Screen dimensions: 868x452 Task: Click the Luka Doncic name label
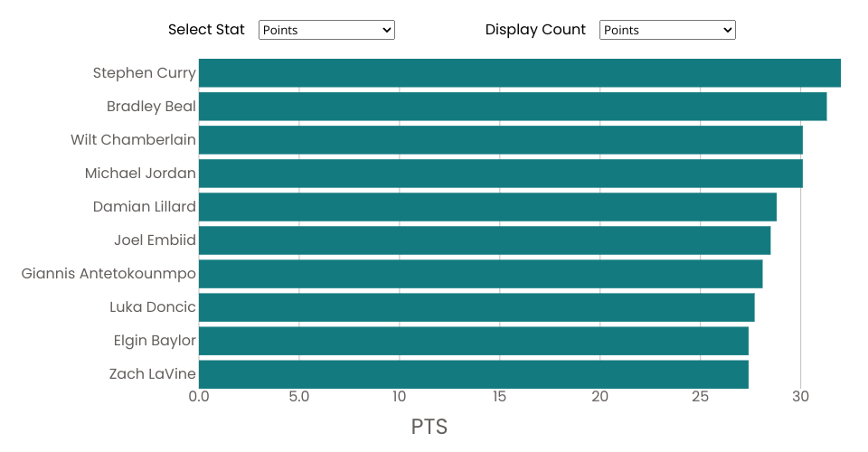click(152, 307)
